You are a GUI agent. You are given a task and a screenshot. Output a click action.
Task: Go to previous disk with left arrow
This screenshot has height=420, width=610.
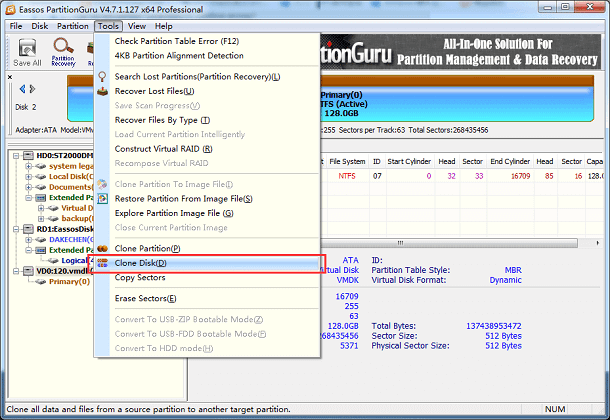[22, 89]
